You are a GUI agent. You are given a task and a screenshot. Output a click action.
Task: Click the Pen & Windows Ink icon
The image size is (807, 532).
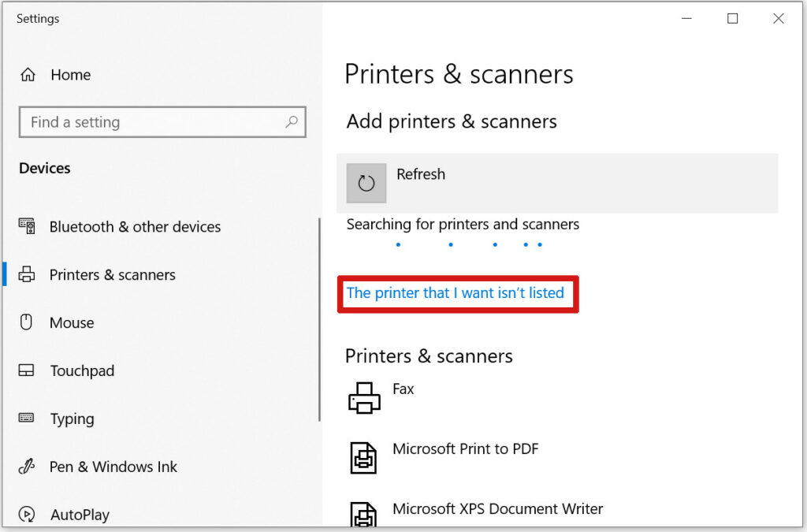point(26,466)
